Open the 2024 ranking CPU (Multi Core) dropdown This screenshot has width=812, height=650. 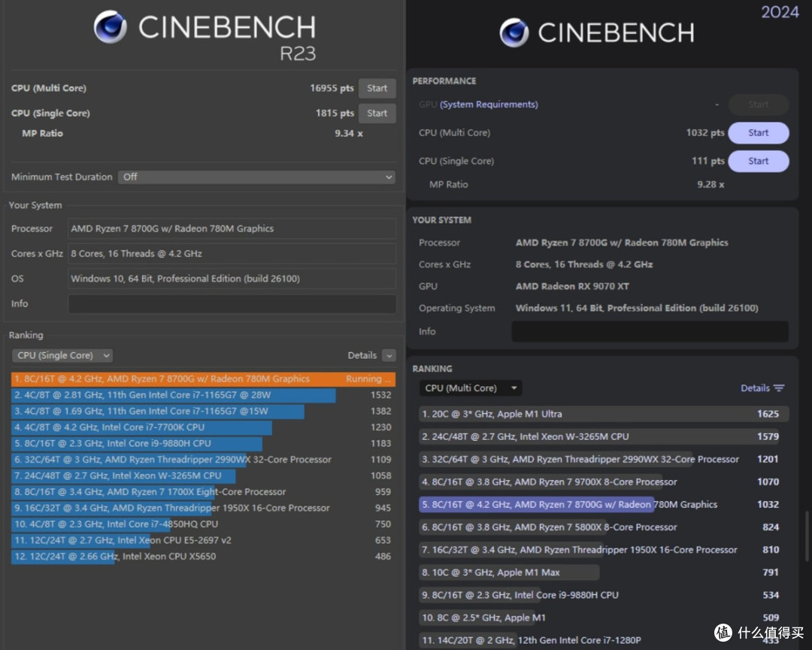470,388
